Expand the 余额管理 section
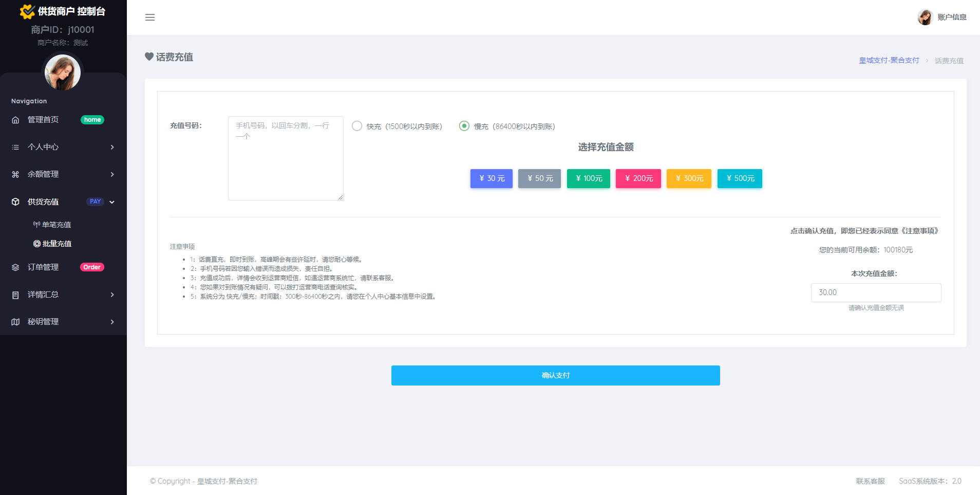 click(112, 174)
